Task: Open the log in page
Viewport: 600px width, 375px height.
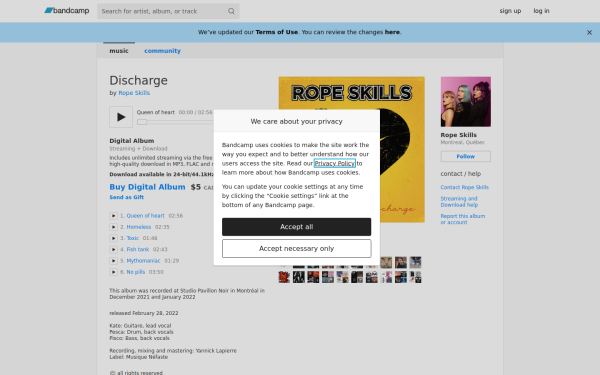Action: (x=541, y=11)
